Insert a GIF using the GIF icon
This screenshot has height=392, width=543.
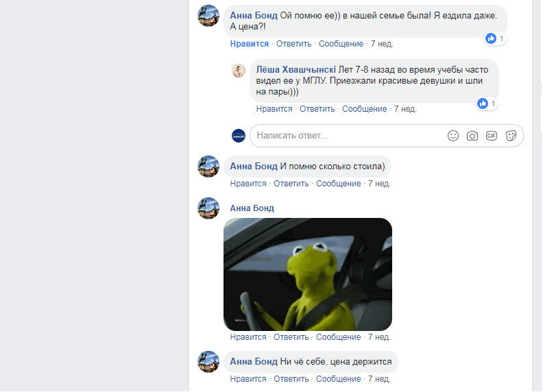coord(492,136)
